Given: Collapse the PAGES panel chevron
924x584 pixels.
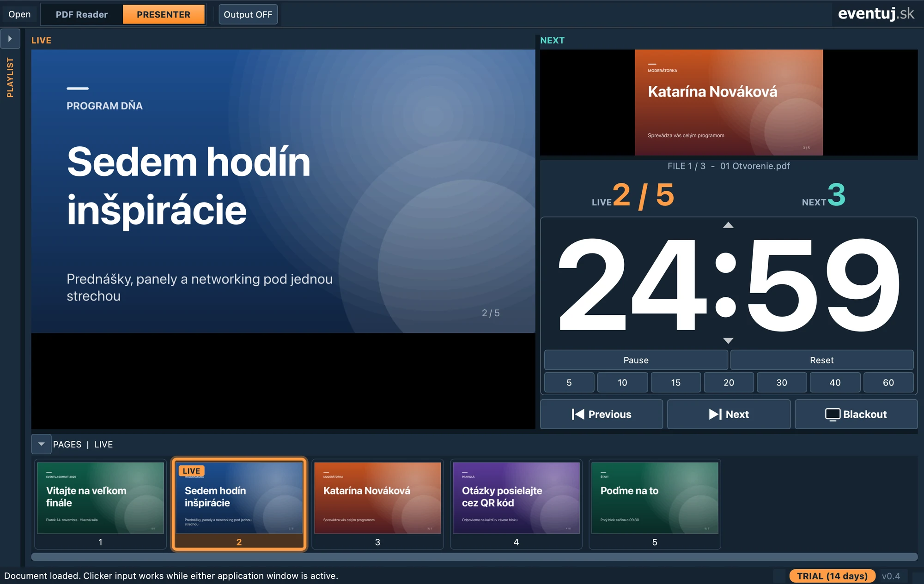Looking at the screenshot, I should pyautogui.click(x=41, y=444).
